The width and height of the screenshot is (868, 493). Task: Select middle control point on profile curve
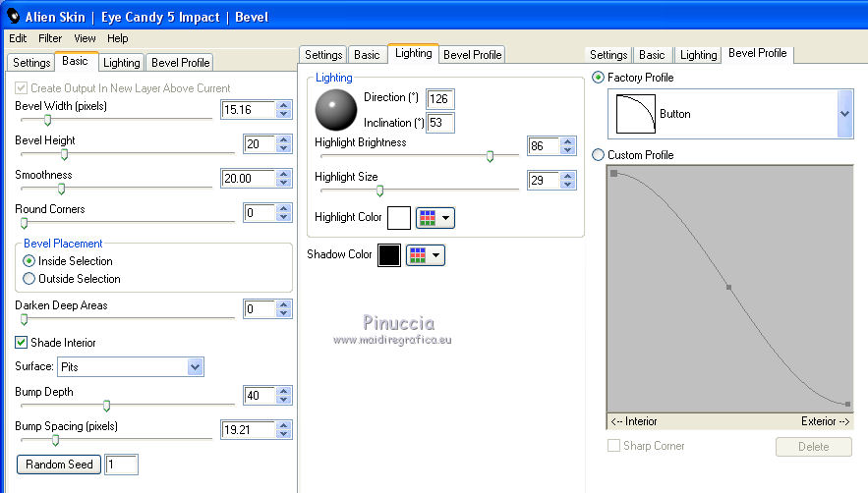click(x=729, y=287)
